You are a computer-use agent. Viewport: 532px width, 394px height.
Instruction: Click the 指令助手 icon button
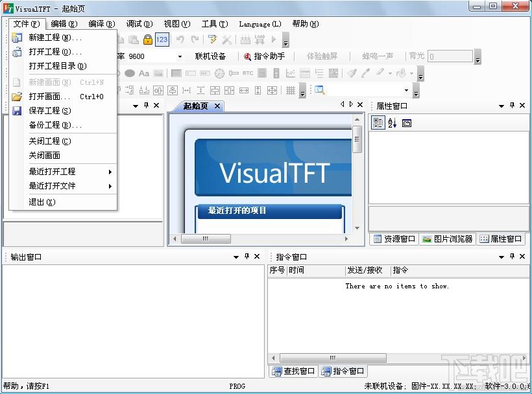tap(265, 56)
